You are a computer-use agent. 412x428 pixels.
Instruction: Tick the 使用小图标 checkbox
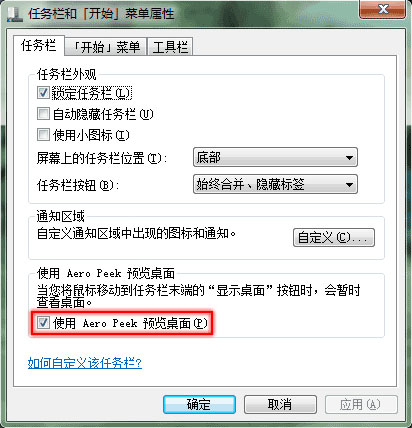pos(43,135)
